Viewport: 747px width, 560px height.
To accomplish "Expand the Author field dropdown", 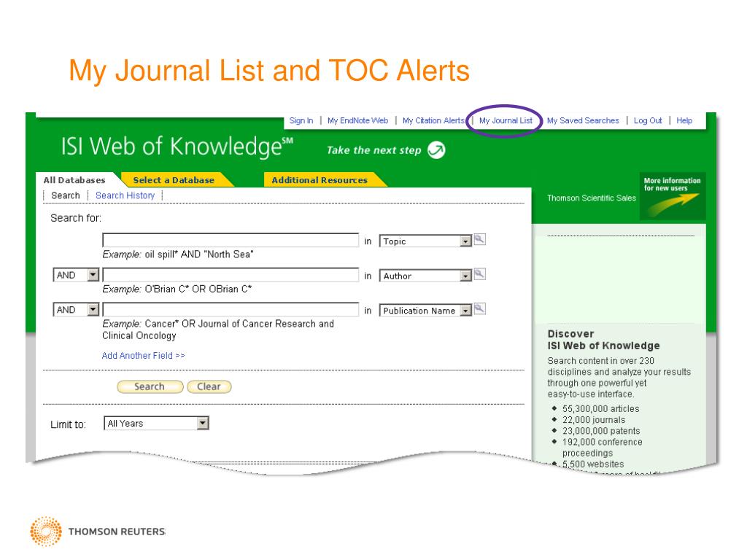I will click(x=465, y=276).
